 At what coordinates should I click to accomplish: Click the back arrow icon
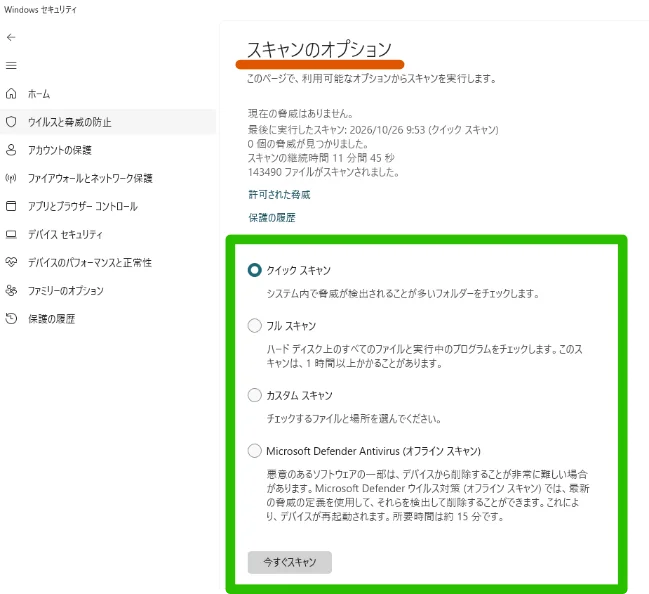click(11, 38)
